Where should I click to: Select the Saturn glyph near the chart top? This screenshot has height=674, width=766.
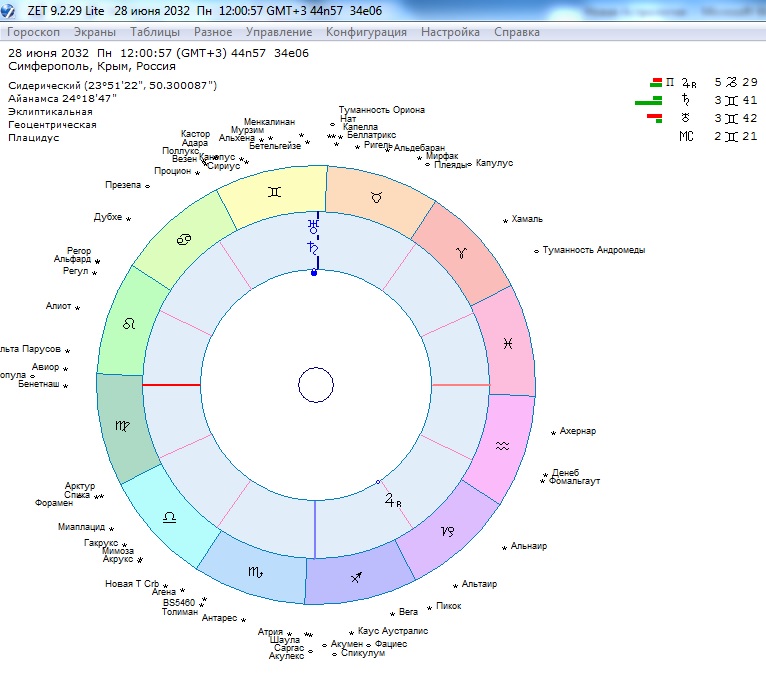[x=314, y=246]
